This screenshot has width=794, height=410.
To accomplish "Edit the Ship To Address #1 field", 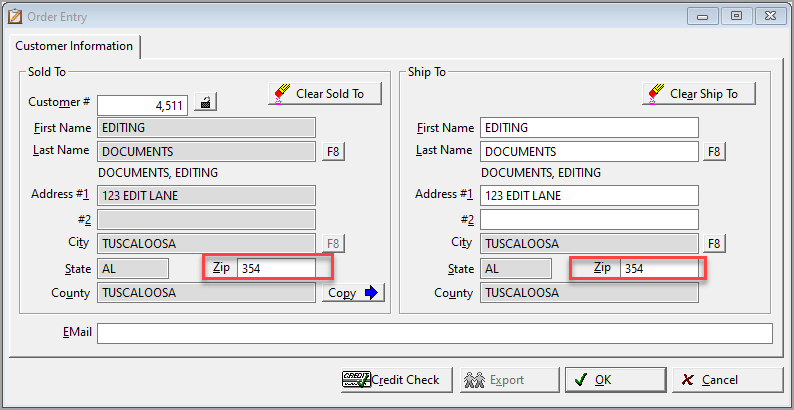I will click(x=589, y=195).
